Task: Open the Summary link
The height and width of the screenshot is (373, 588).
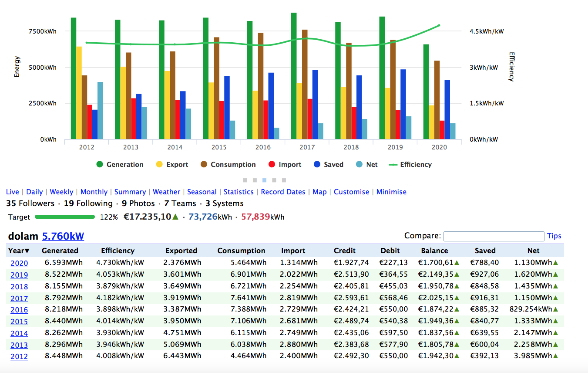Action: point(130,192)
